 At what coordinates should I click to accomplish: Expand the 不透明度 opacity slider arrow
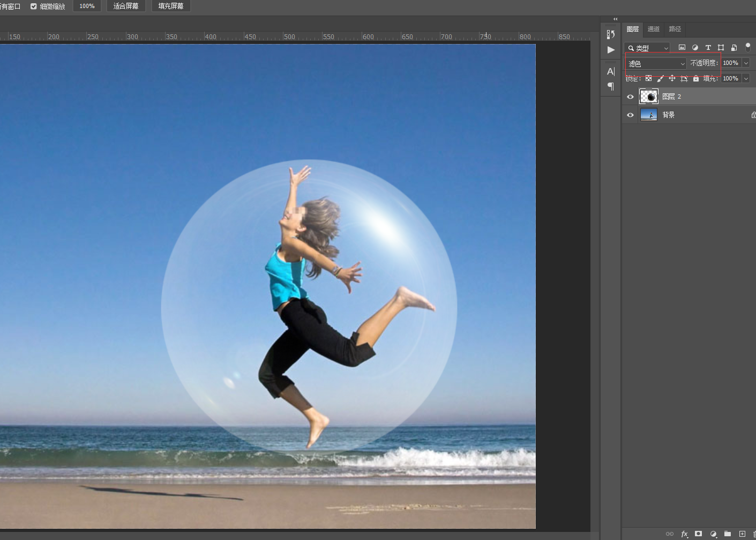click(746, 63)
